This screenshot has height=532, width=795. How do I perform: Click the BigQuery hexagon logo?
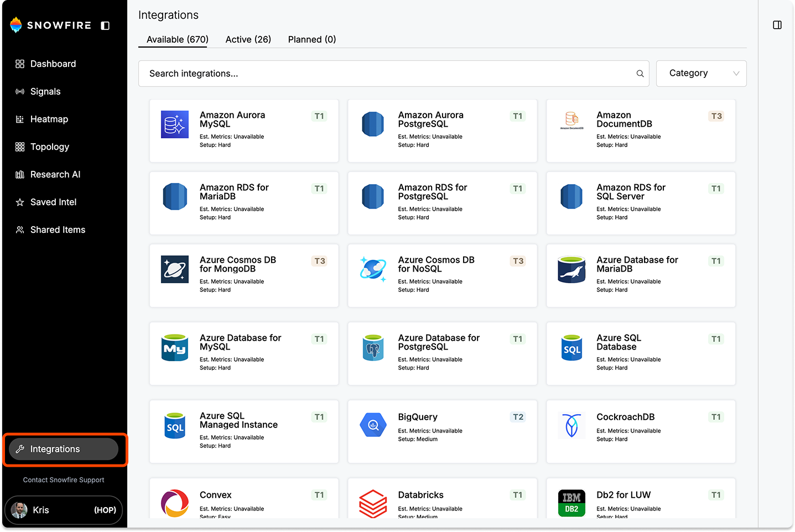[x=373, y=425]
